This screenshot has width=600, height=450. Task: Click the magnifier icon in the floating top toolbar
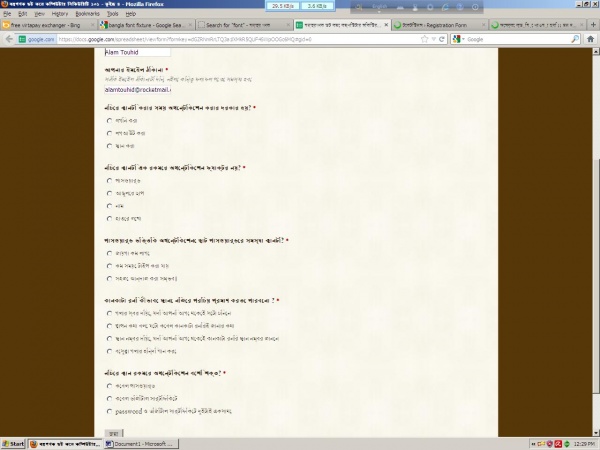tap(359, 7)
